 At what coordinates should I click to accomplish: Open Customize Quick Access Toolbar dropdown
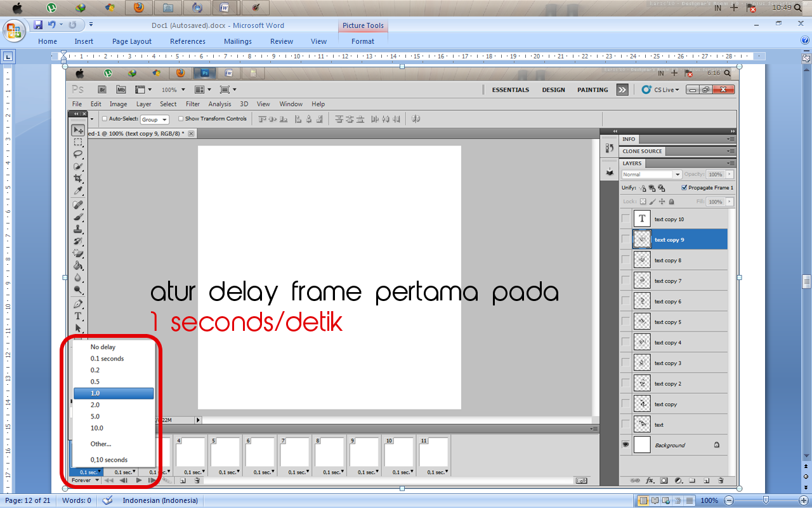[x=91, y=25]
